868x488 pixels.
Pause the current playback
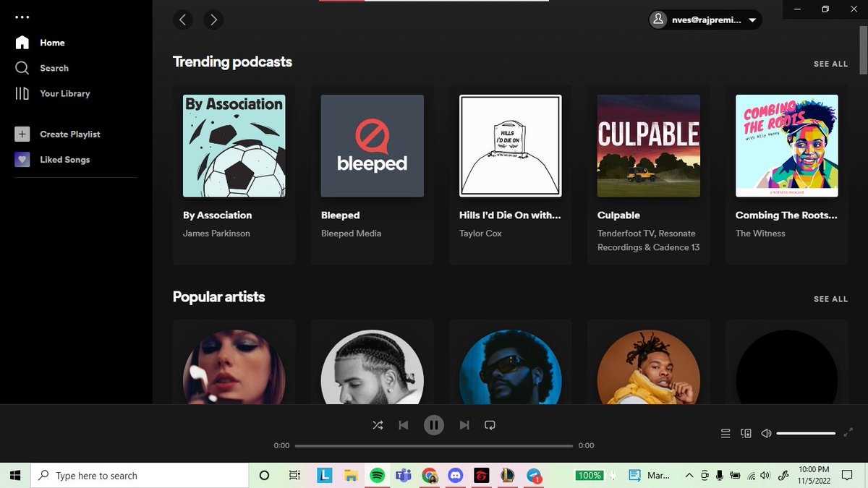[434, 425]
